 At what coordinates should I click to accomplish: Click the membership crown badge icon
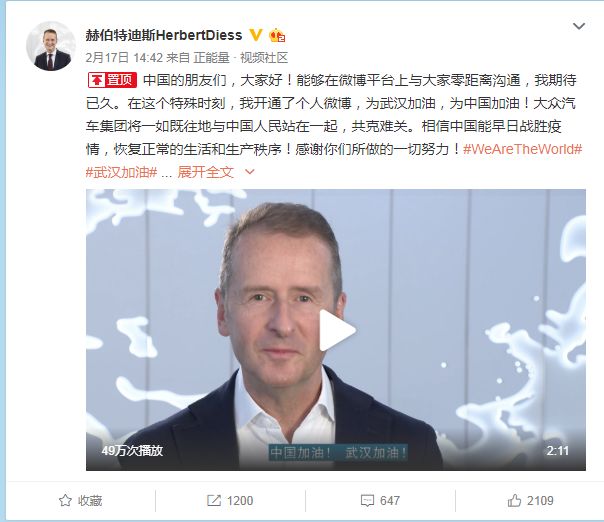tap(277, 35)
